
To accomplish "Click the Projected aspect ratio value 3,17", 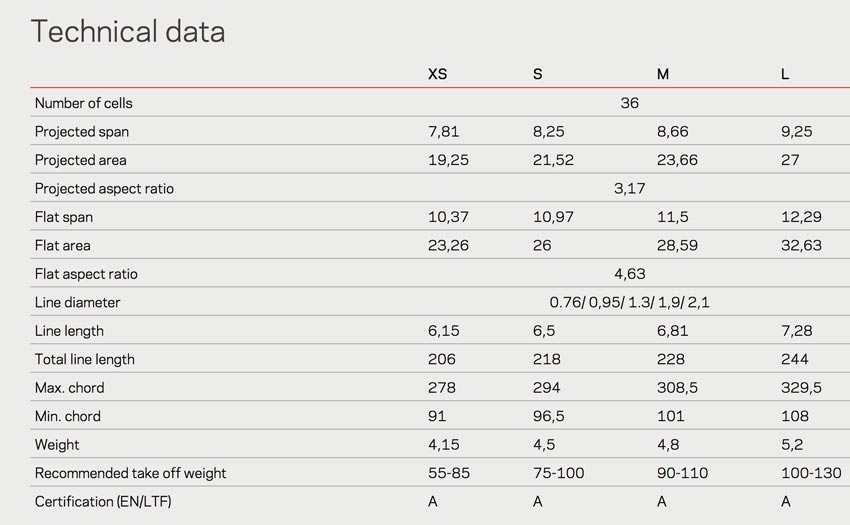I will coord(629,189).
